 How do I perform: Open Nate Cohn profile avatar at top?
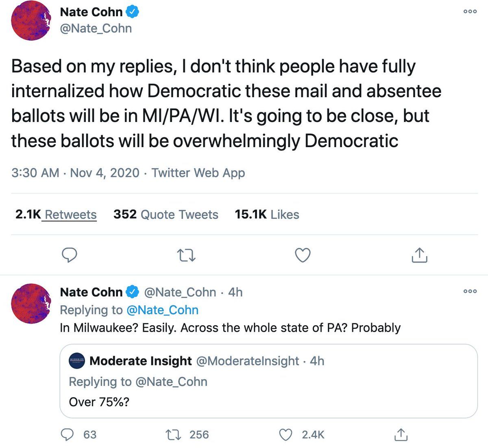[30, 20]
